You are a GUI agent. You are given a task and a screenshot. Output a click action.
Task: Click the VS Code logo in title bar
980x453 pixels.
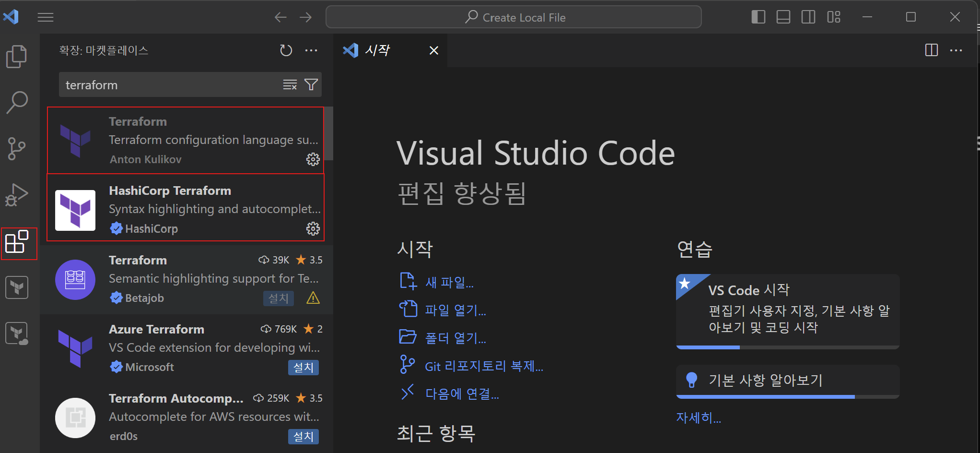[11, 17]
